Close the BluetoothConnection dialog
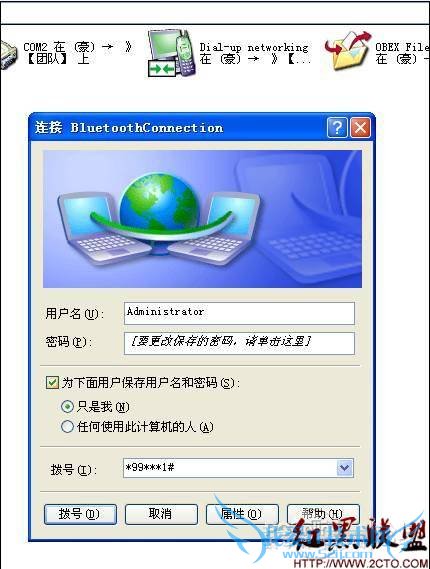This screenshot has width=430, height=569. click(360, 127)
